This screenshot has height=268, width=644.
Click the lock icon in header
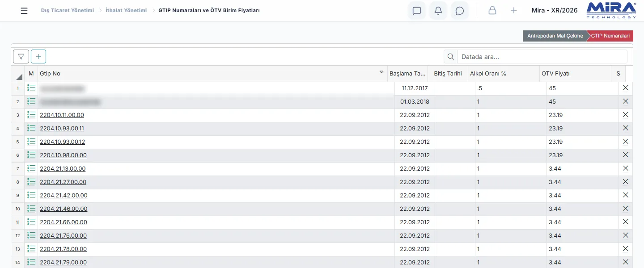point(492,11)
